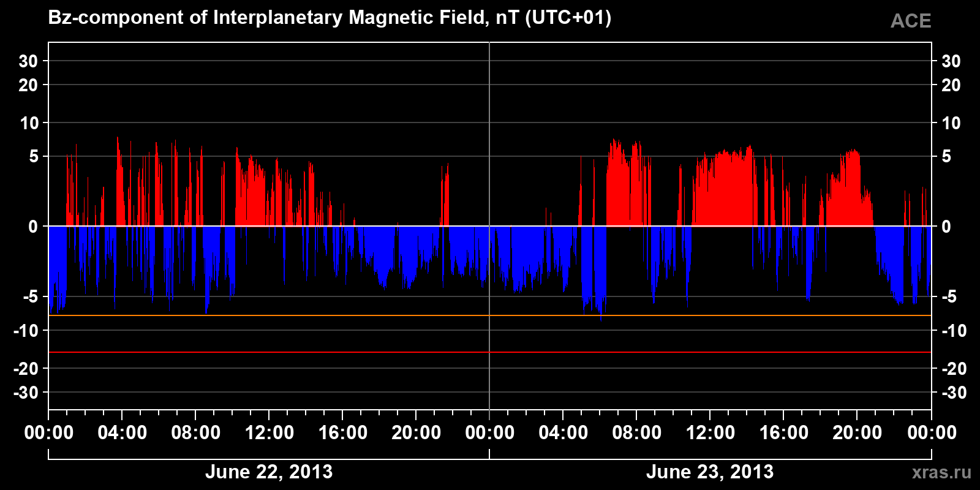
Task: Select the '16:00' time label for June 22
Action: (x=343, y=433)
